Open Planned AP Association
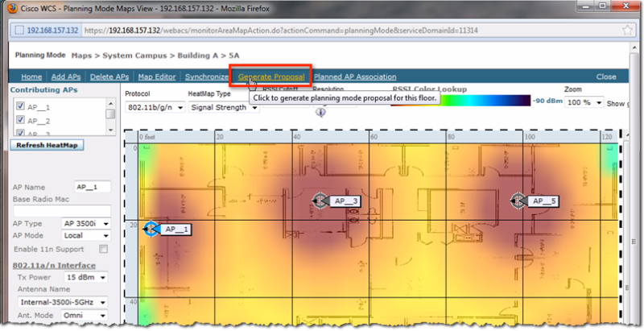The height and width of the screenshot is (331, 644). click(x=355, y=77)
